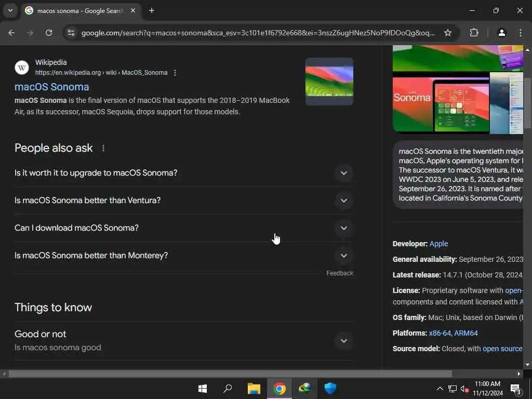Click the Feedback link

point(340,273)
